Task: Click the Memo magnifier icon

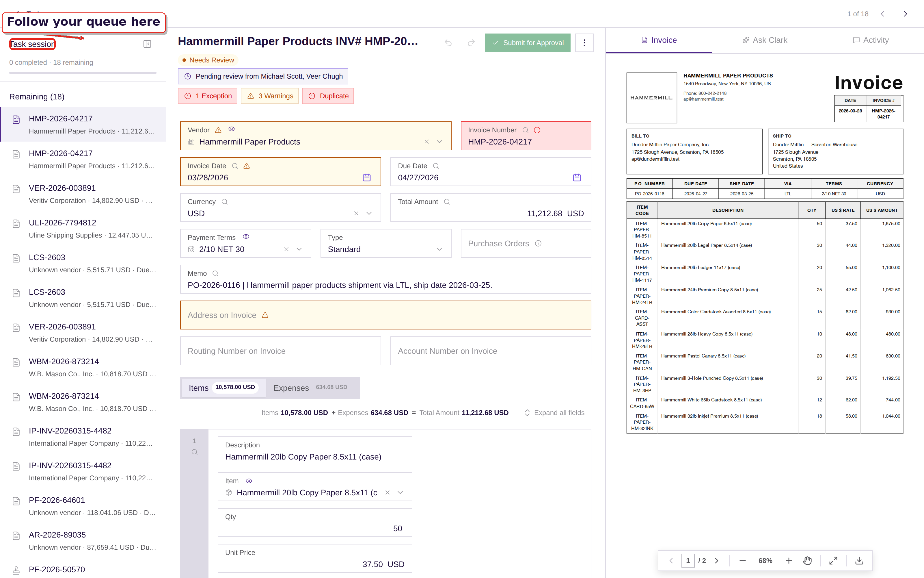Action: pos(215,273)
